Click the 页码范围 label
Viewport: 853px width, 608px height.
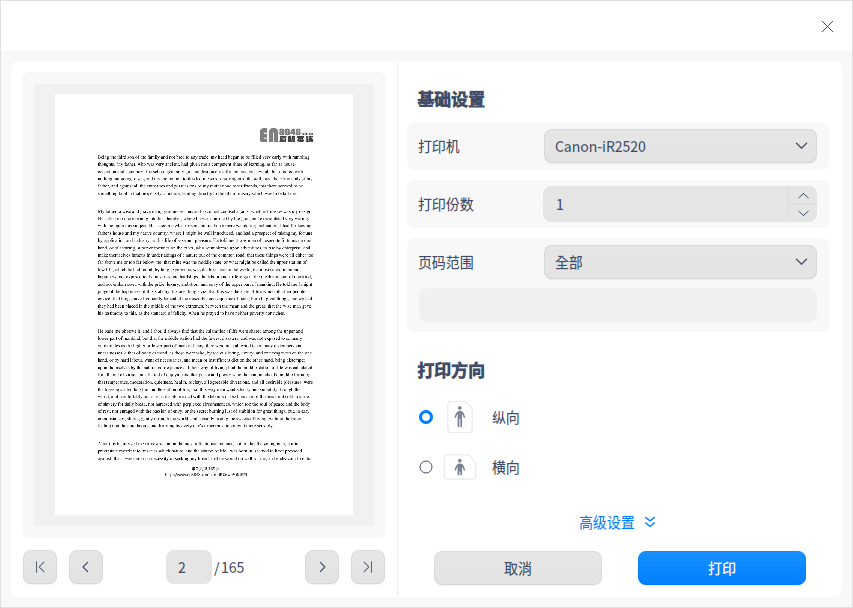coord(446,263)
